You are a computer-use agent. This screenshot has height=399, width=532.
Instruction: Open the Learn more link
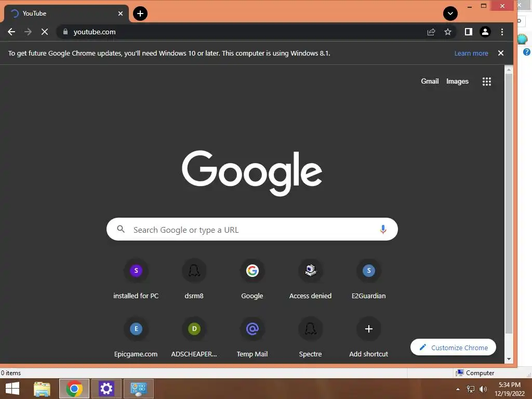tap(471, 54)
